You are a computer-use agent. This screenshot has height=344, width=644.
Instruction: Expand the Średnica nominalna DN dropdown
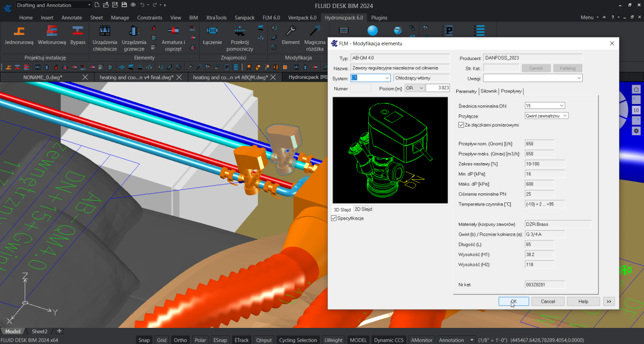(561, 106)
